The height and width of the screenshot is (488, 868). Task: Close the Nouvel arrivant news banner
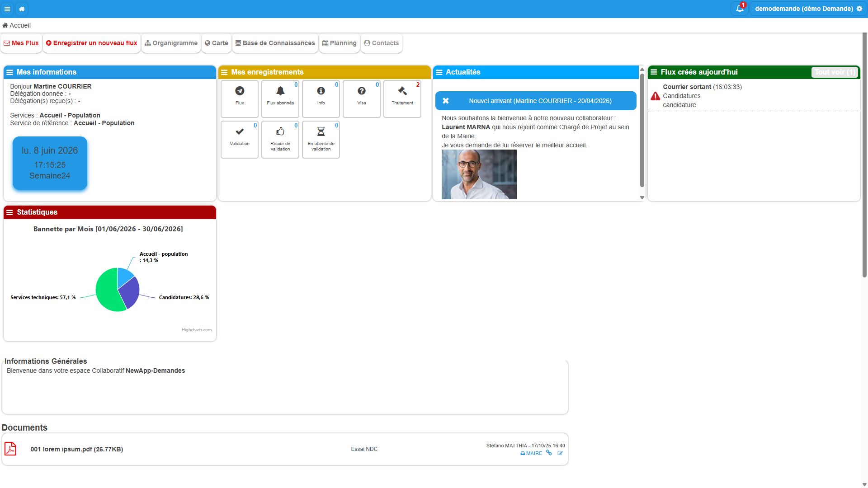coord(446,101)
